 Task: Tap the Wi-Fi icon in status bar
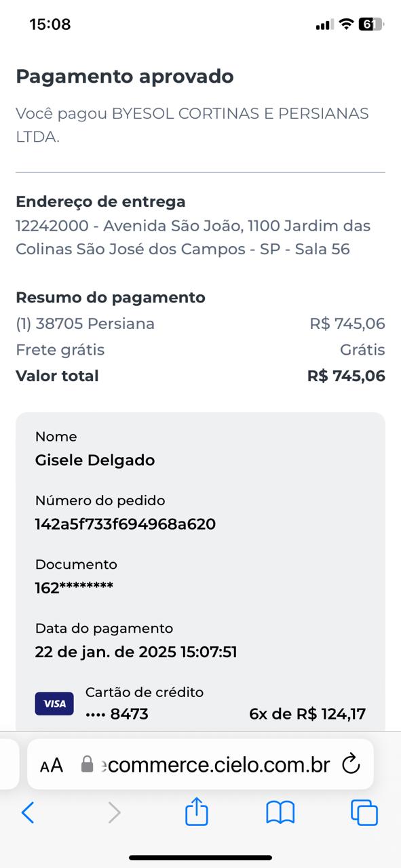tap(346, 24)
